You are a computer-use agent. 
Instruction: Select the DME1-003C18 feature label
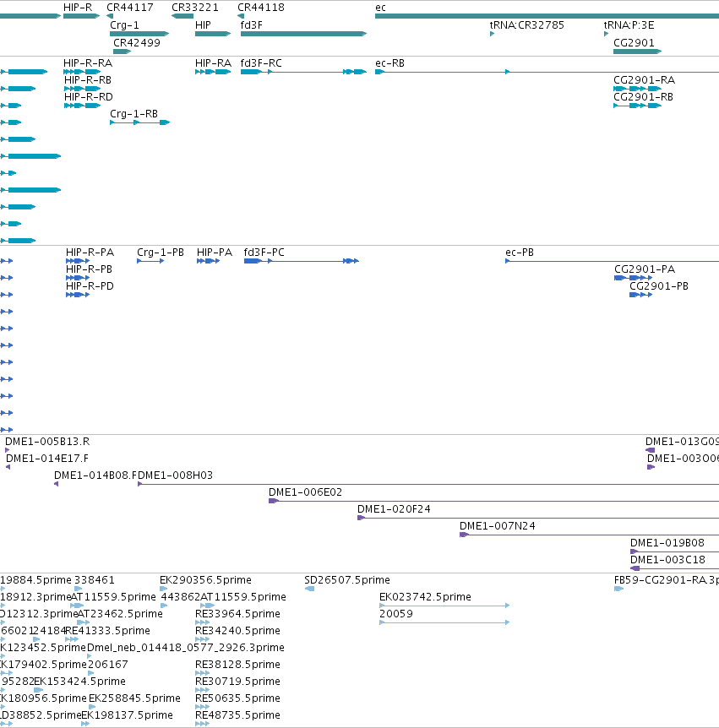pos(668,559)
